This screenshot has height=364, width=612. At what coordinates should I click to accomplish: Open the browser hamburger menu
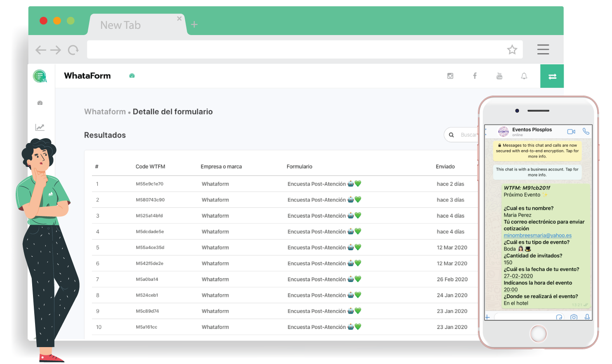pyautogui.click(x=543, y=49)
